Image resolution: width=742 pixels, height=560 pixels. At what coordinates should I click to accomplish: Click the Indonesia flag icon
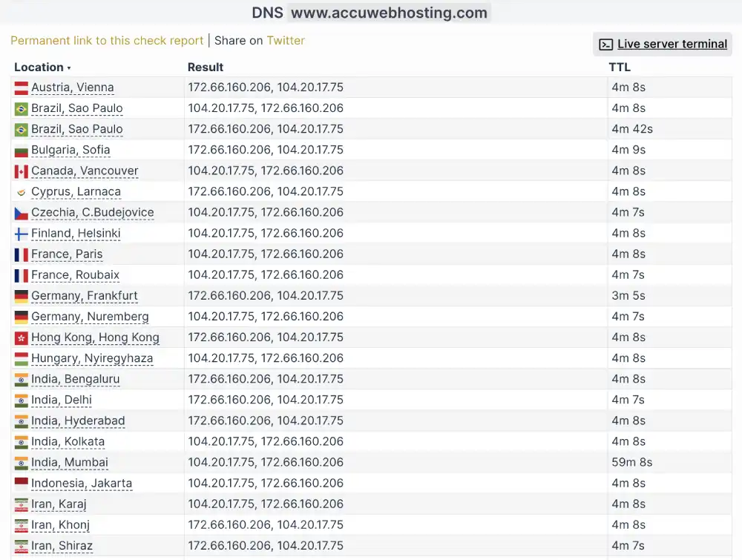(x=20, y=483)
